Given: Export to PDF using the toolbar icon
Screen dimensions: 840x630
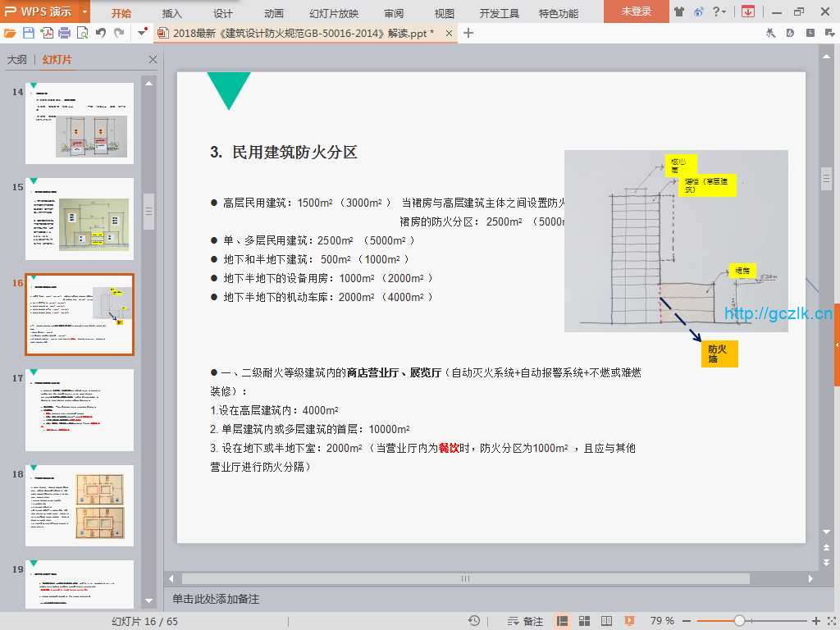Looking at the screenshot, I should [x=47, y=33].
